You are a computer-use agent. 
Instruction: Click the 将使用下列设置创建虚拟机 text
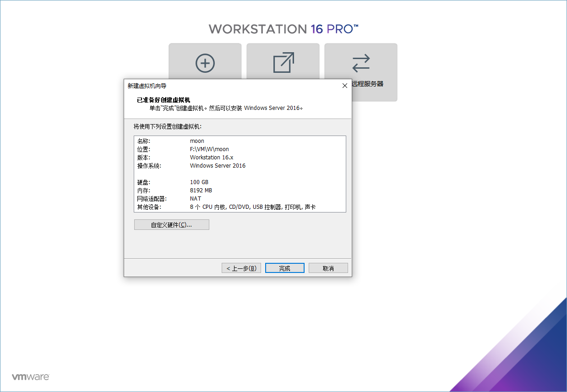tap(168, 126)
